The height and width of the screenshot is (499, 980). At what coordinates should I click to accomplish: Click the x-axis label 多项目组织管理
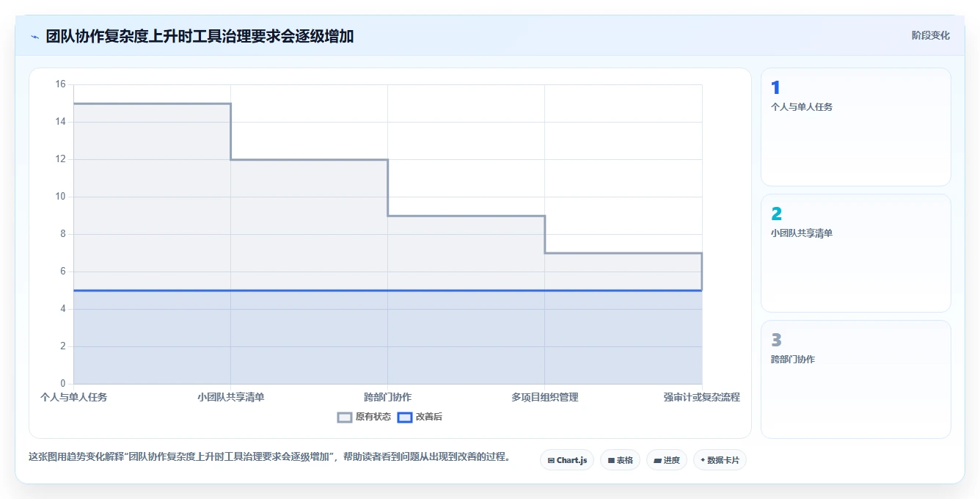tap(545, 397)
